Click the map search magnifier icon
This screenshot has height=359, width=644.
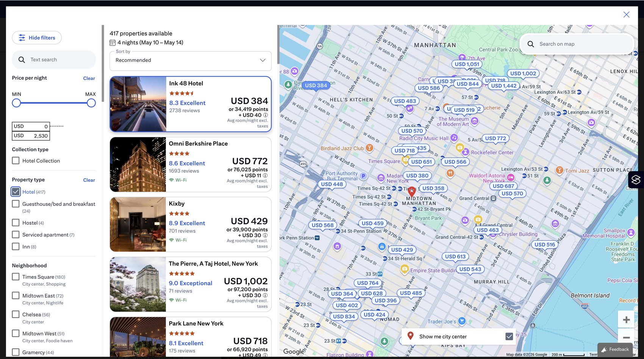pos(531,44)
